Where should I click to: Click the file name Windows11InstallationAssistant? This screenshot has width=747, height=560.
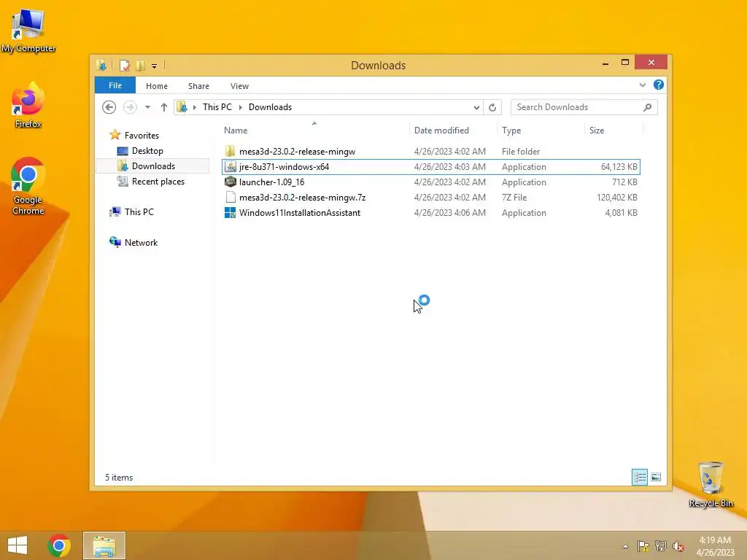300,213
